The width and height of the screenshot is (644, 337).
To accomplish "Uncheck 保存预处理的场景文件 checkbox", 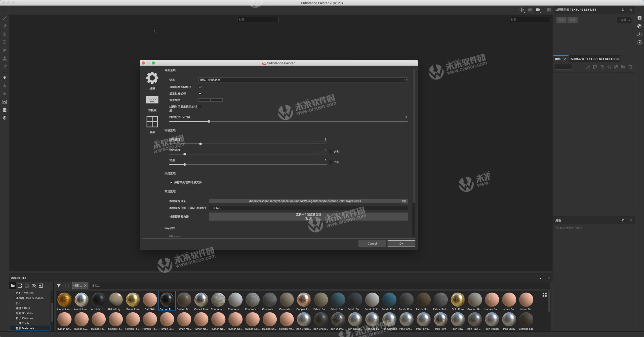I will coord(171,182).
